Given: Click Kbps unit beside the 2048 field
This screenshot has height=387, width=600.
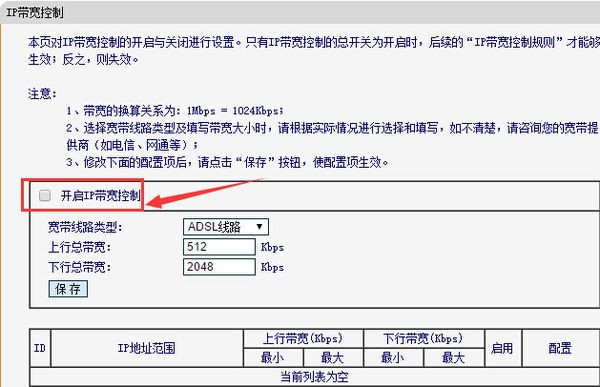Looking at the screenshot, I should [272, 267].
